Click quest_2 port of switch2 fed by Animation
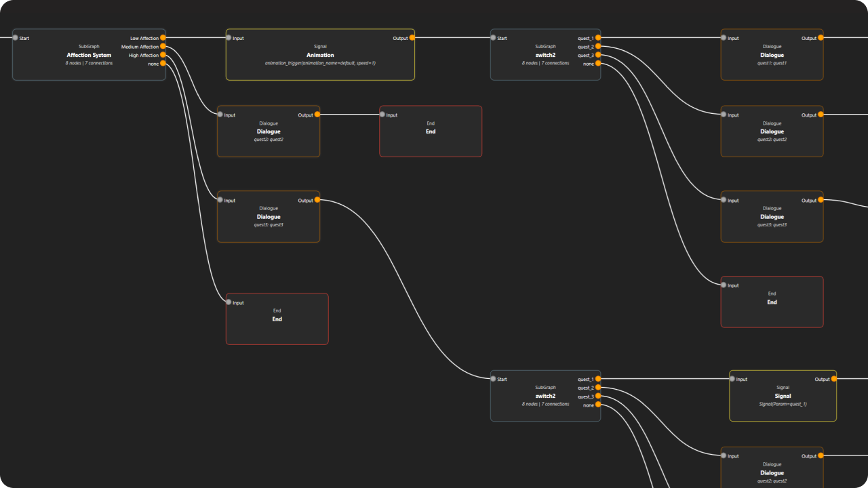868x488 pixels. pyautogui.click(x=598, y=47)
